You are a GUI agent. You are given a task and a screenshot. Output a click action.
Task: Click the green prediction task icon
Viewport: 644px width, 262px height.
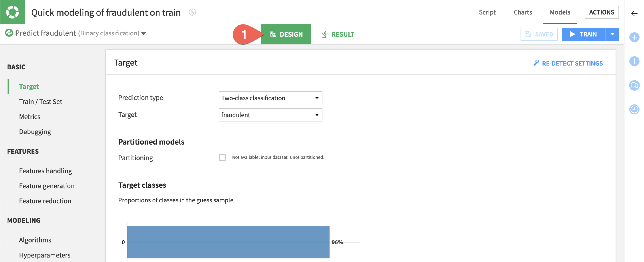point(9,33)
